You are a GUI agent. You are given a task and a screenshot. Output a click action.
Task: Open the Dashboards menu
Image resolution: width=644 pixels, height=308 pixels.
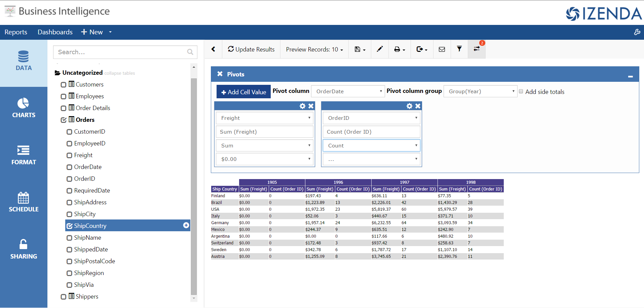(55, 32)
